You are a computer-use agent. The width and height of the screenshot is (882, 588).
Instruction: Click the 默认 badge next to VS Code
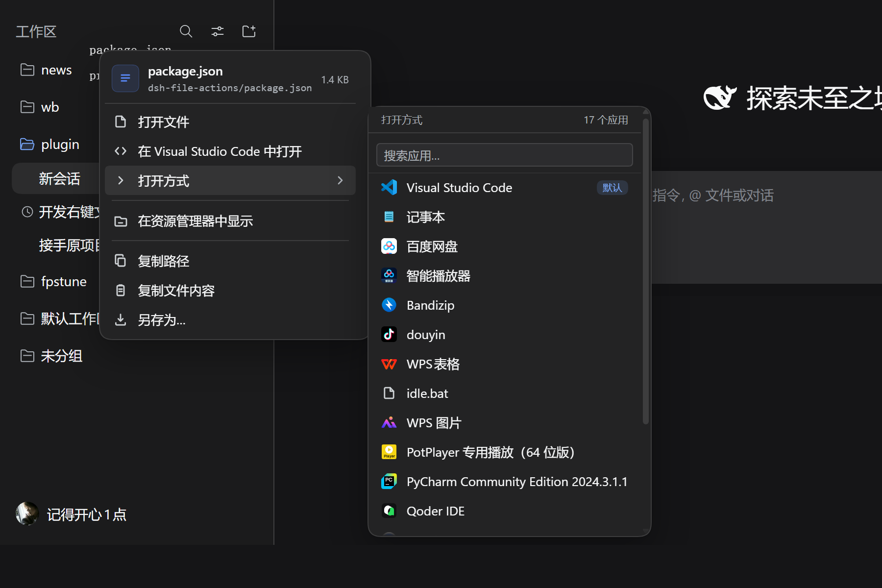pos(612,188)
